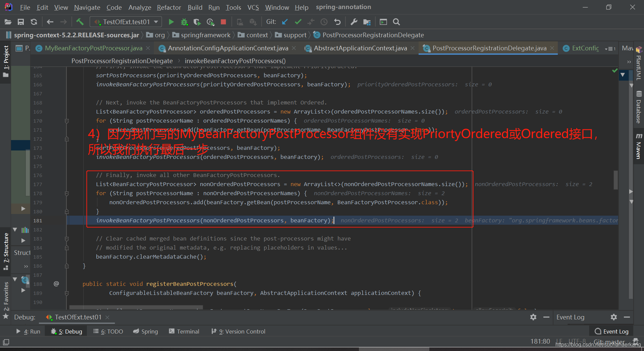Open the Build menu
Screen dimensions: 644x351
pos(195,7)
